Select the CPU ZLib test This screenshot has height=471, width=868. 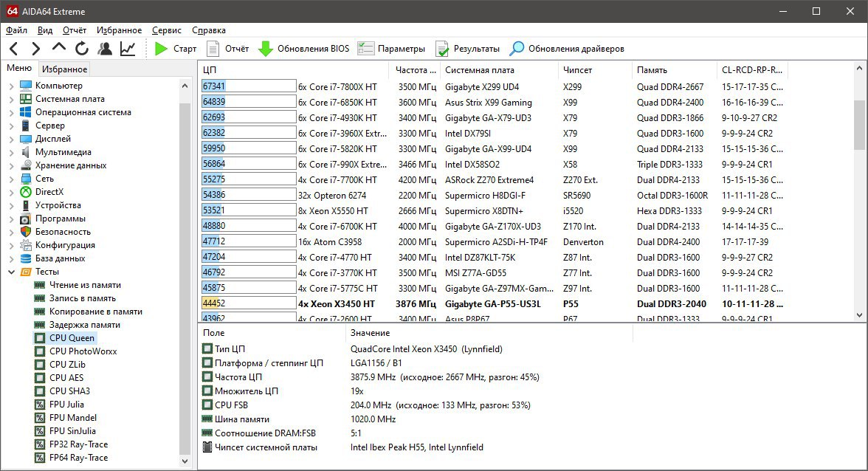68,365
